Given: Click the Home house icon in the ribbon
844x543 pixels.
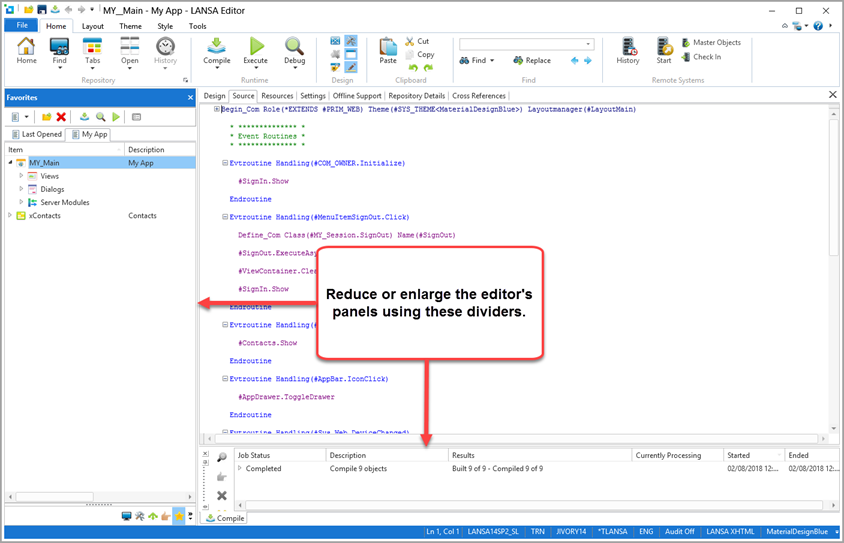Looking at the screenshot, I should tap(26, 47).
